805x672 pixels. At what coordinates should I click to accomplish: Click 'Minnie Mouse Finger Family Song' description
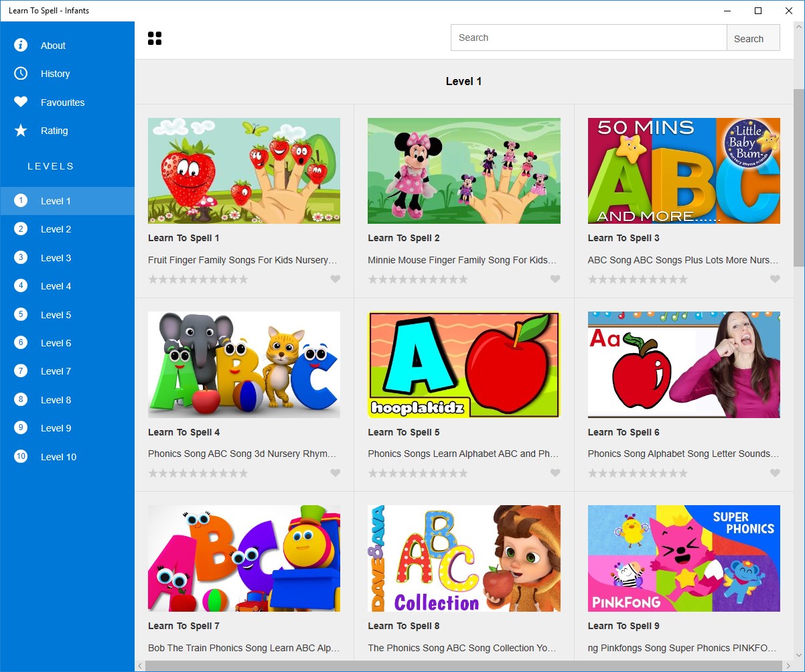click(x=462, y=260)
